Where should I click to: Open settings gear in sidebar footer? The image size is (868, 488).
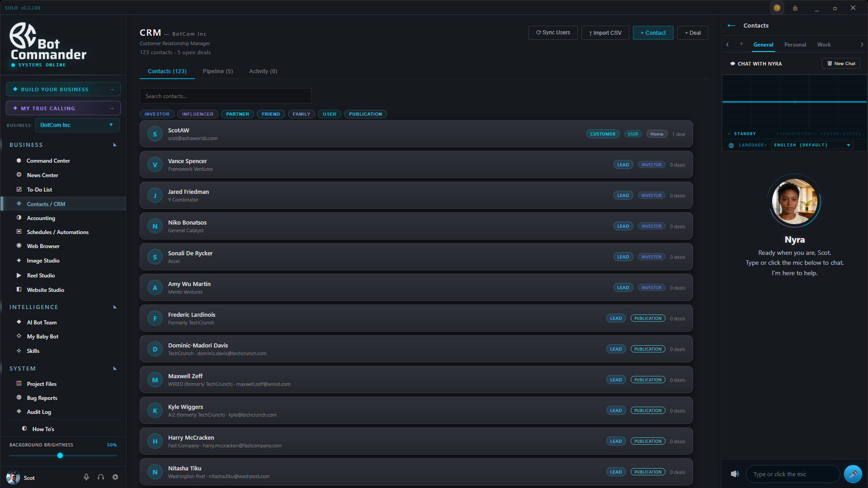tap(115, 478)
